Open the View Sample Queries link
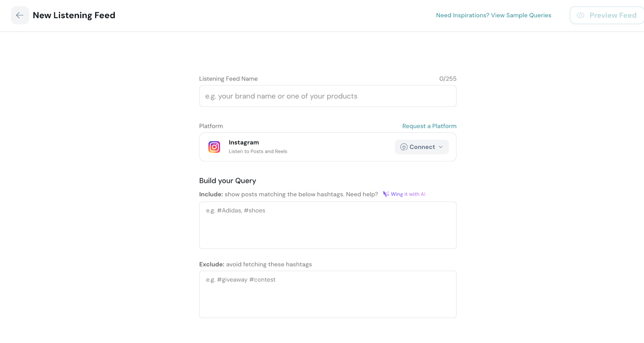 pos(493,15)
